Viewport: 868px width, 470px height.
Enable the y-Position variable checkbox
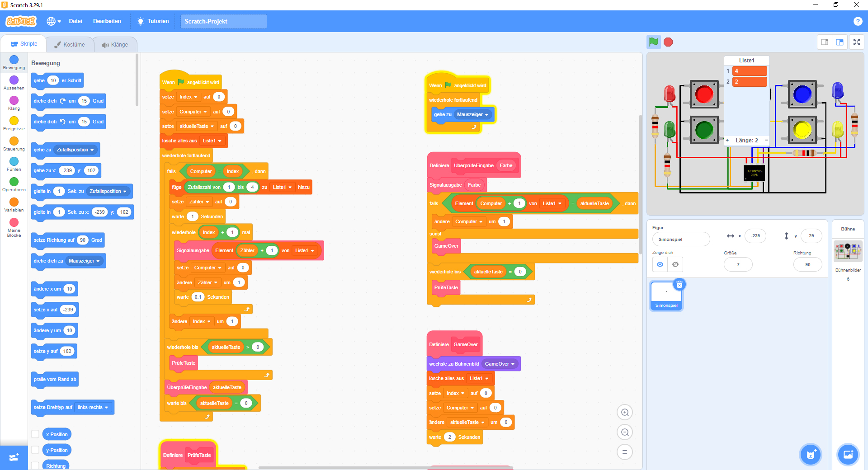coord(35,450)
